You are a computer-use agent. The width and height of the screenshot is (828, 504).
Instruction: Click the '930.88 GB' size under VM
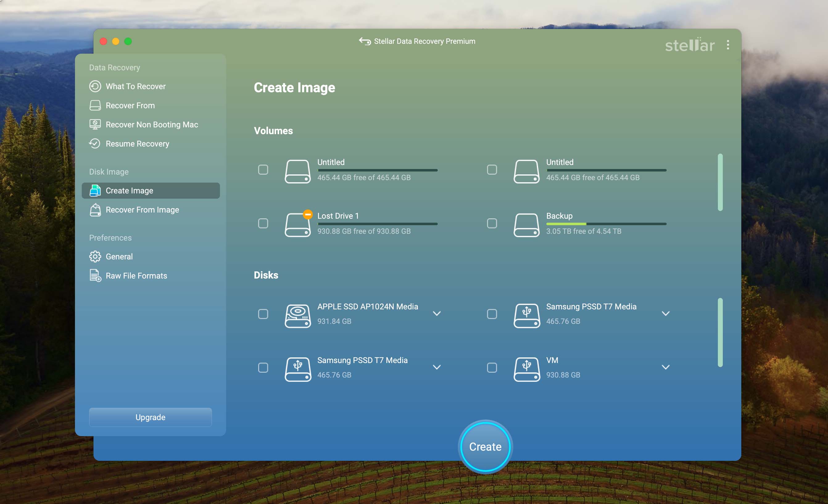563,375
